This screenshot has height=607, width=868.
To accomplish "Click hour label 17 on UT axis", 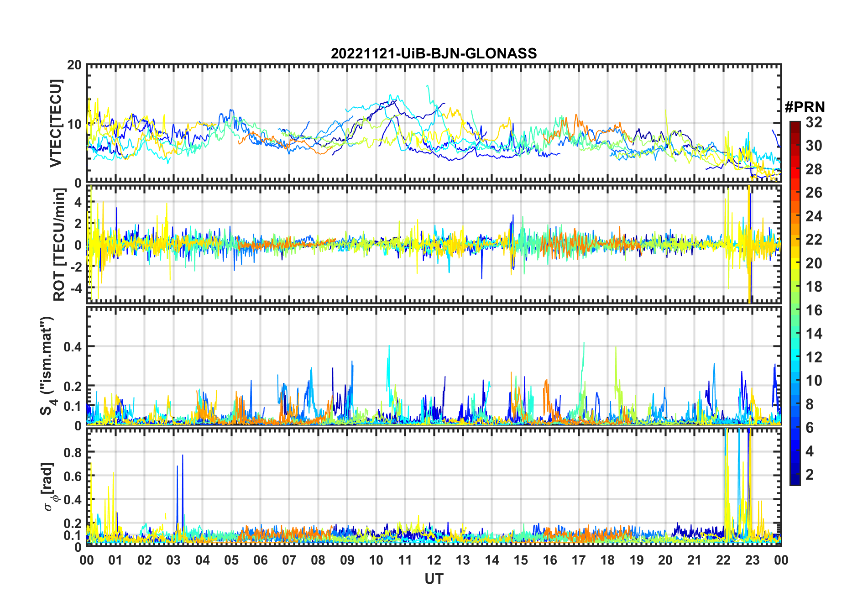I will [579, 560].
